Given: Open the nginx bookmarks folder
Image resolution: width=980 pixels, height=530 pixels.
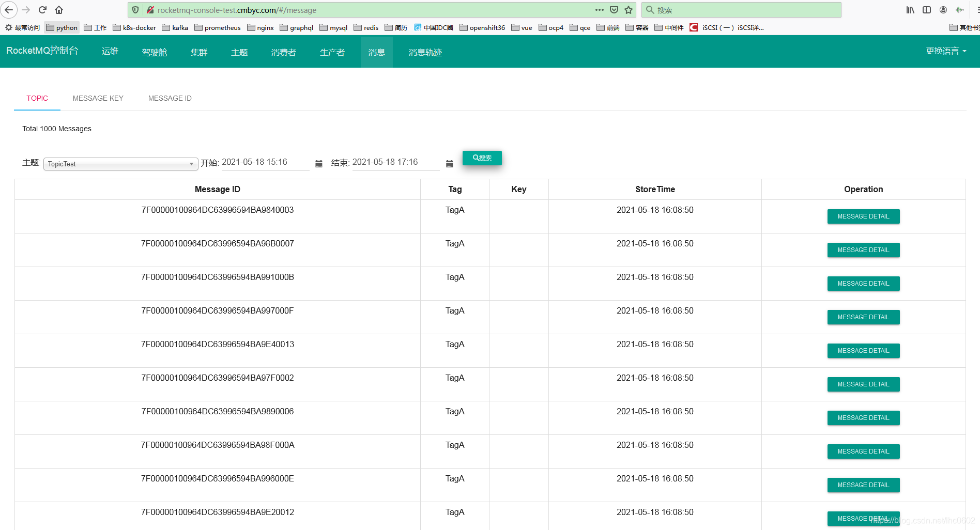Looking at the screenshot, I should (261, 27).
